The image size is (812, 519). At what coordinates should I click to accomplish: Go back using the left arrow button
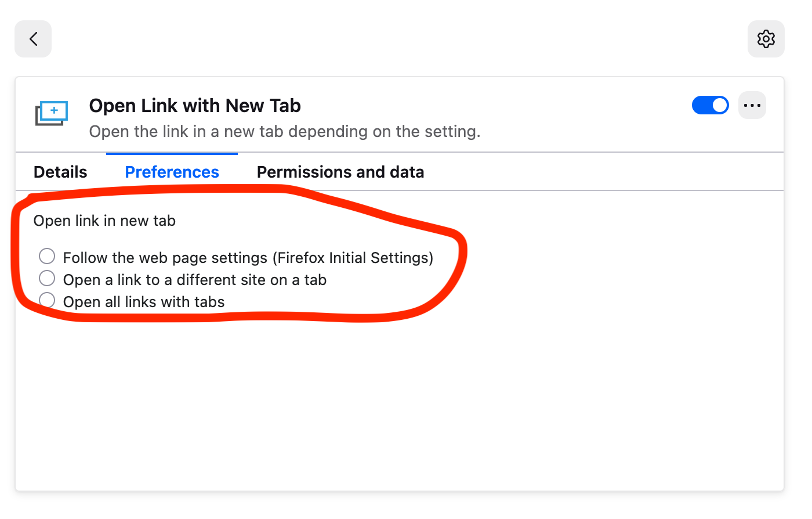33,39
